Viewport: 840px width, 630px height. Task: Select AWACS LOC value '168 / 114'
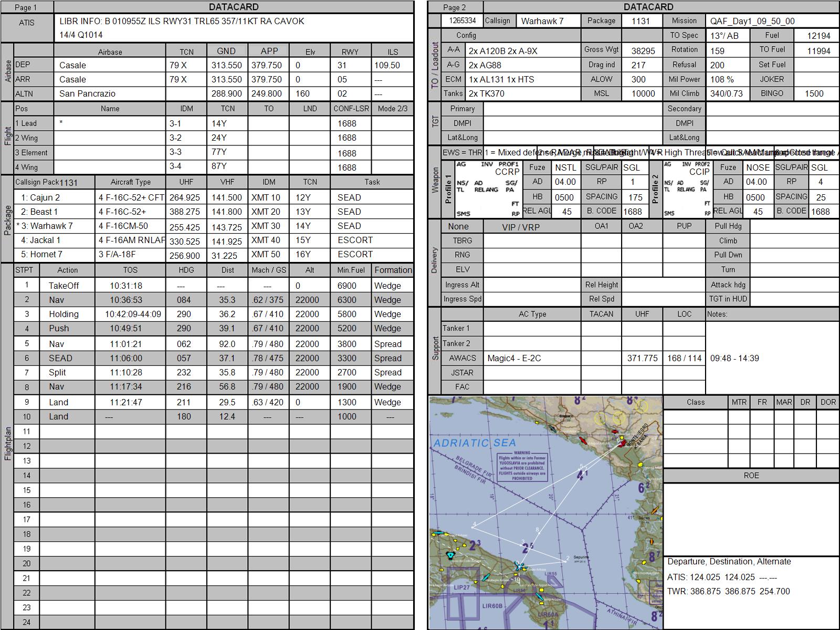(x=684, y=358)
